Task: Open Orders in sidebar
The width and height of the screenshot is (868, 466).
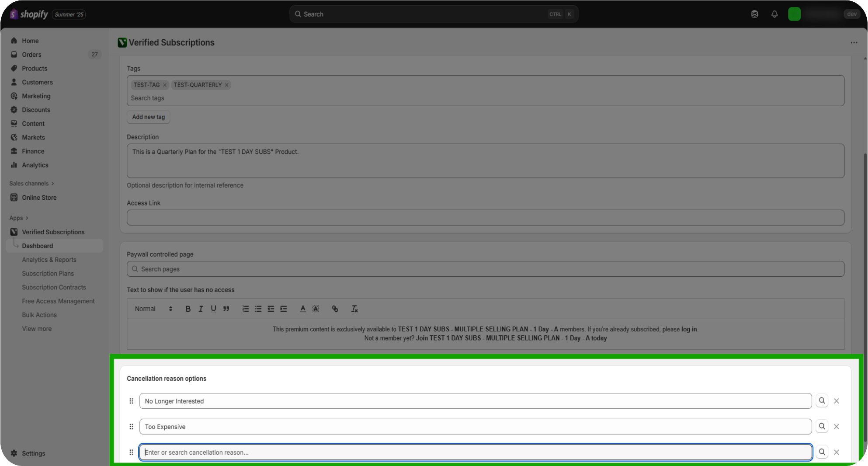Action: [x=31, y=54]
